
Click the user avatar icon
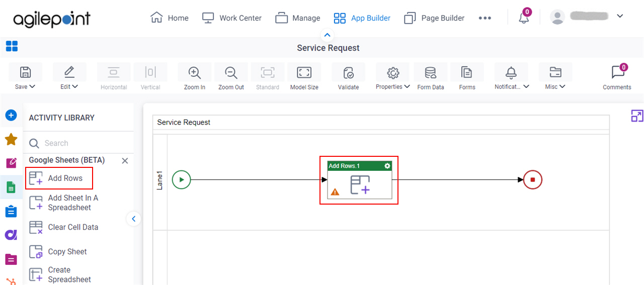tap(557, 17)
